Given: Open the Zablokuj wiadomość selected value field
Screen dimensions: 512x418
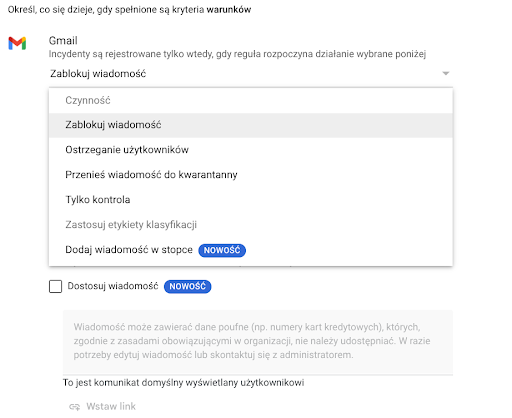Looking at the screenshot, I should coord(250,74).
